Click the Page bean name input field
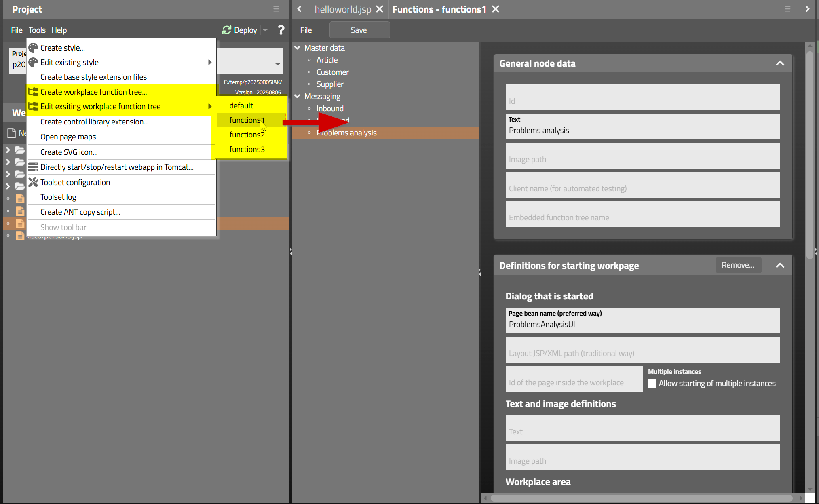Screen dimensions: 819x504 pos(642,324)
